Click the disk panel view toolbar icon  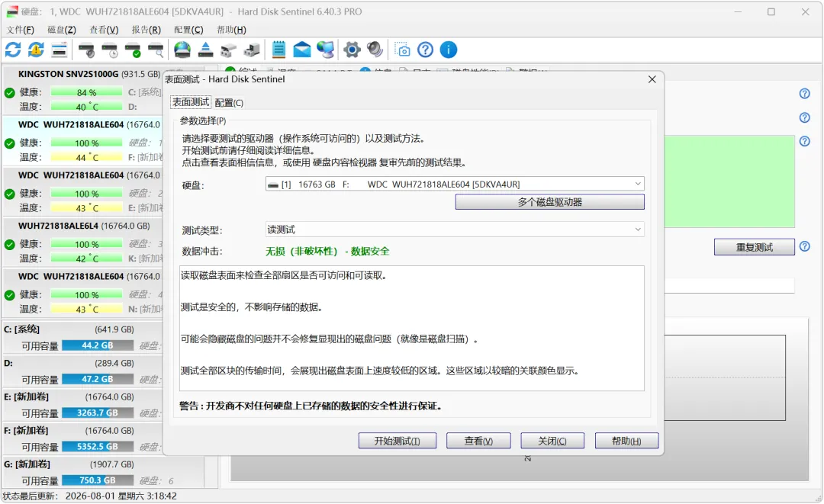pyautogui.click(x=60, y=50)
